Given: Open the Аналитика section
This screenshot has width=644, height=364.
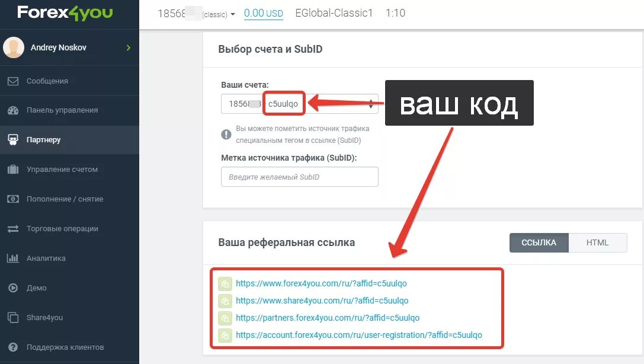Looking at the screenshot, I should pos(69,258).
